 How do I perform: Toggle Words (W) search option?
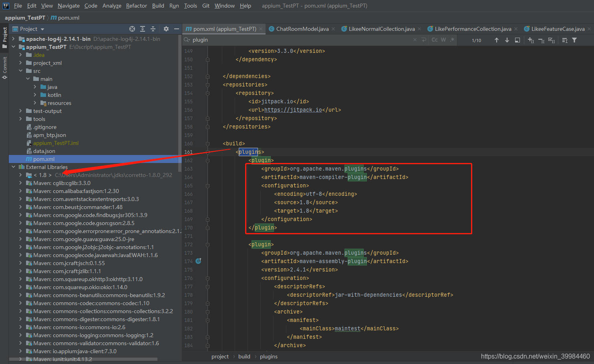point(443,40)
